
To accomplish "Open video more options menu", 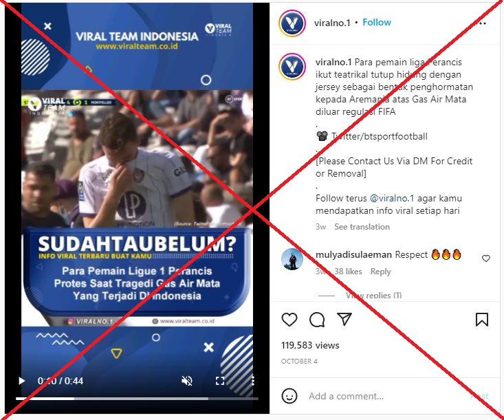I will (x=253, y=381).
